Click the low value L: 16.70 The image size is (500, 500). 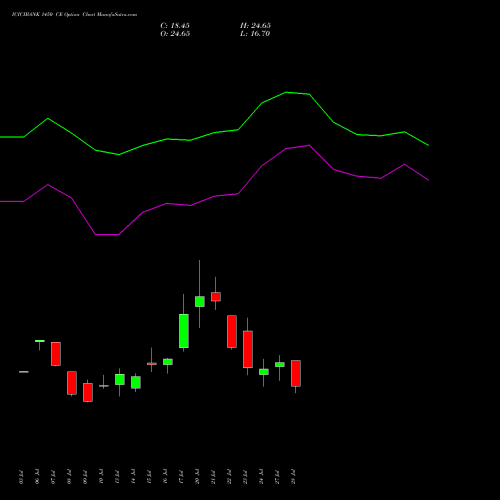click(255, 34)
